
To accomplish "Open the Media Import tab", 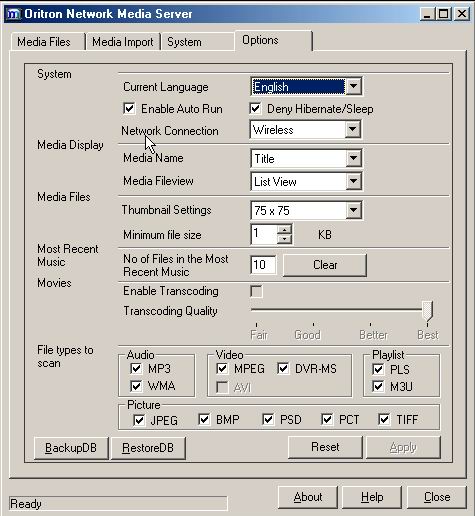I will pyautogui.click(x=123, y=42).
